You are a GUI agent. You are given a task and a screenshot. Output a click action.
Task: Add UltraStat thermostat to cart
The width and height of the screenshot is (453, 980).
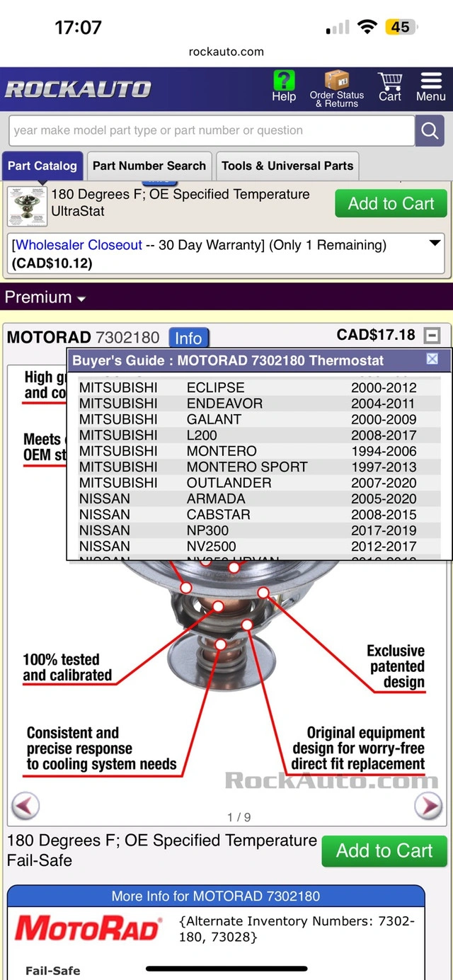click(x=391, y=204)
